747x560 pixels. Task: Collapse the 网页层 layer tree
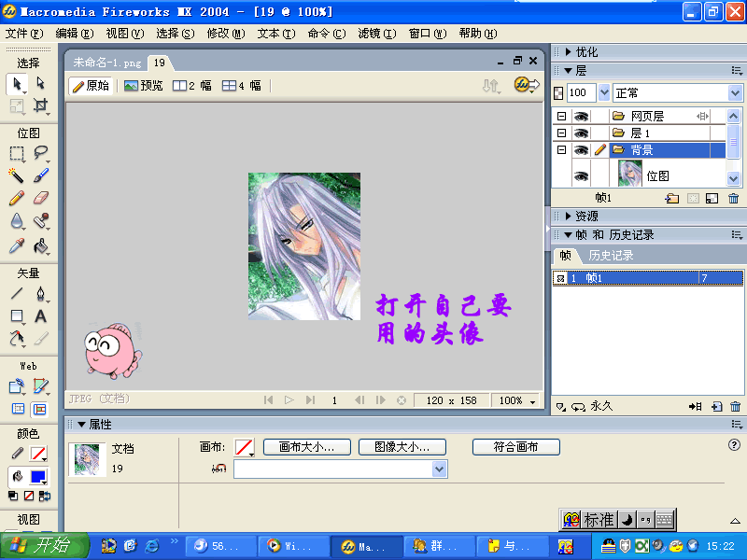[x=562, y=116]
